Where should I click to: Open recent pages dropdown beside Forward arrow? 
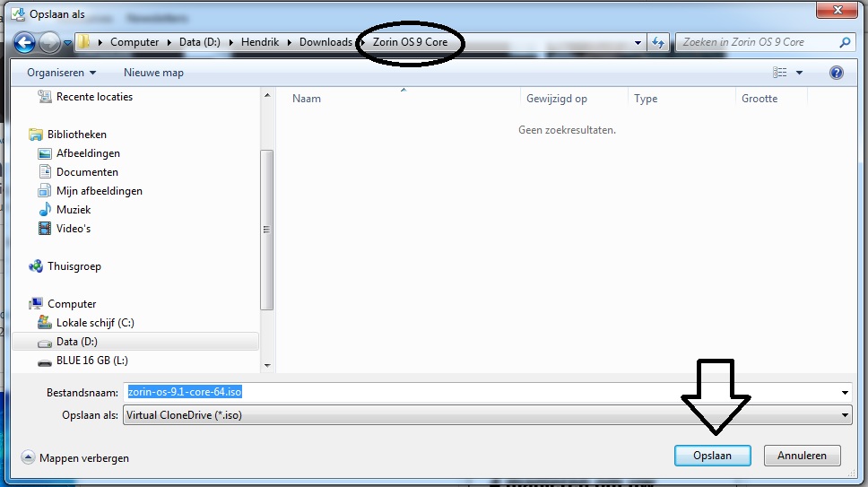[67, 43]
